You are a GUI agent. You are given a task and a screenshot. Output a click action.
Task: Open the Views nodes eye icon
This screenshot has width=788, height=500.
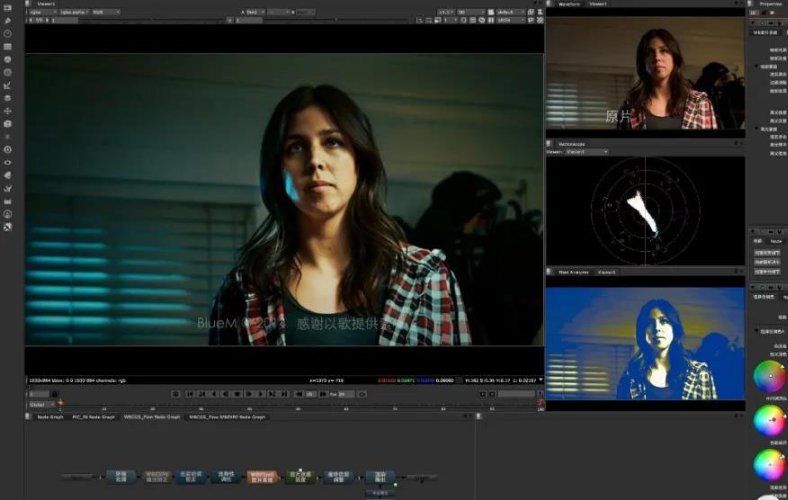tap(8, 162)
